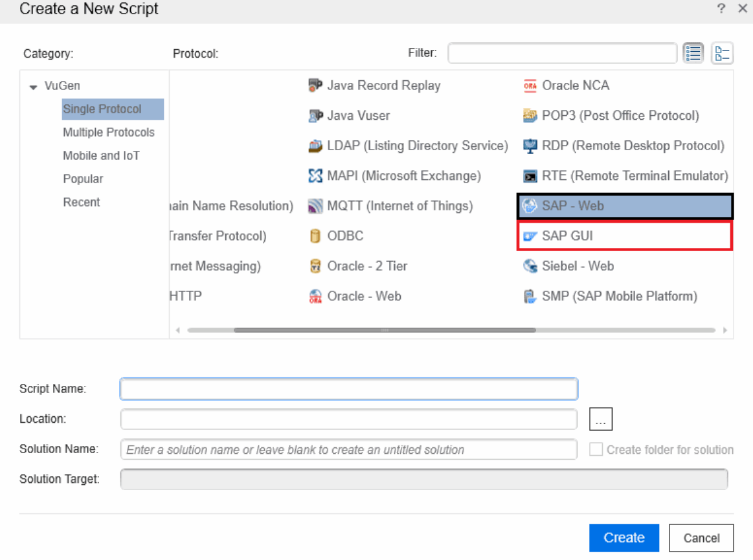Select RDP (Remote Desktop Protocol) text
753x560 pixels.
[633, 146]
